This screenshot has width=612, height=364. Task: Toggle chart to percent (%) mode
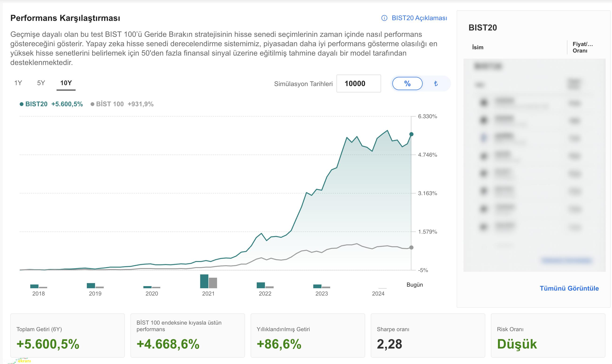pyautogui.click(x=407, y=84)
